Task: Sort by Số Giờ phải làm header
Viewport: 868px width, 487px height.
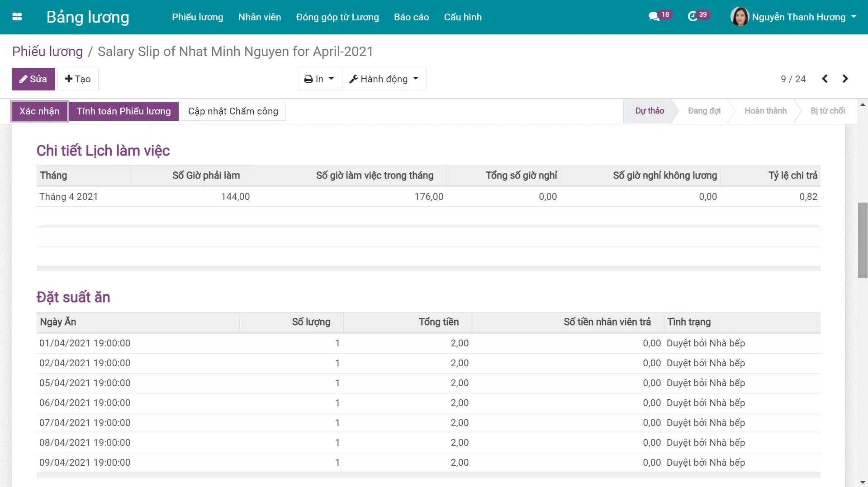Action: (192, 175)
